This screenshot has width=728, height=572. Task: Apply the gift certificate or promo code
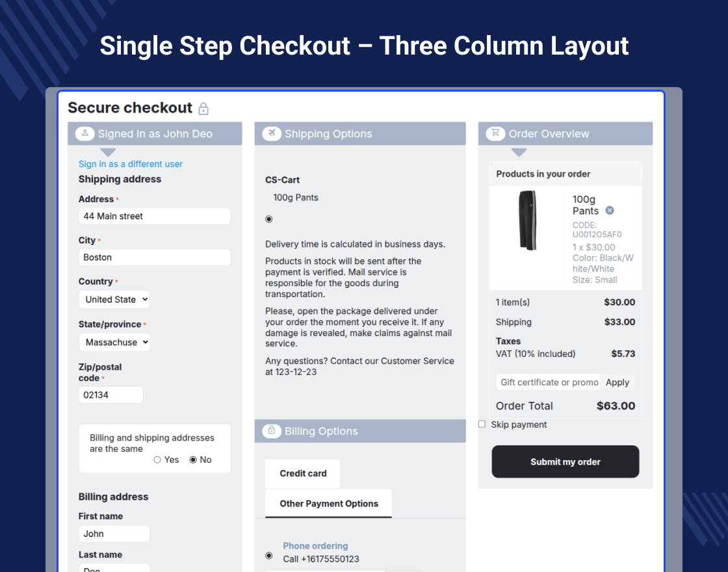(617, 382)
